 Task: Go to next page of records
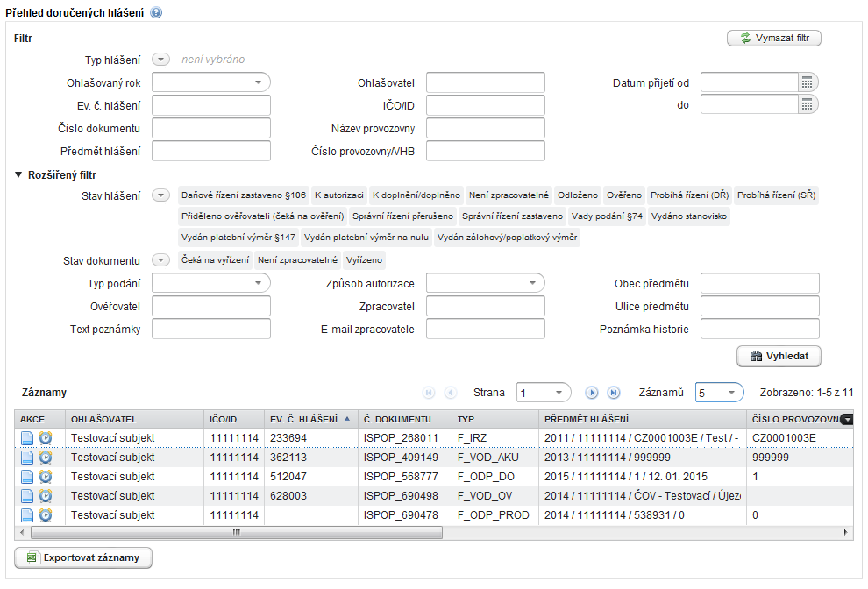point(591,393)
